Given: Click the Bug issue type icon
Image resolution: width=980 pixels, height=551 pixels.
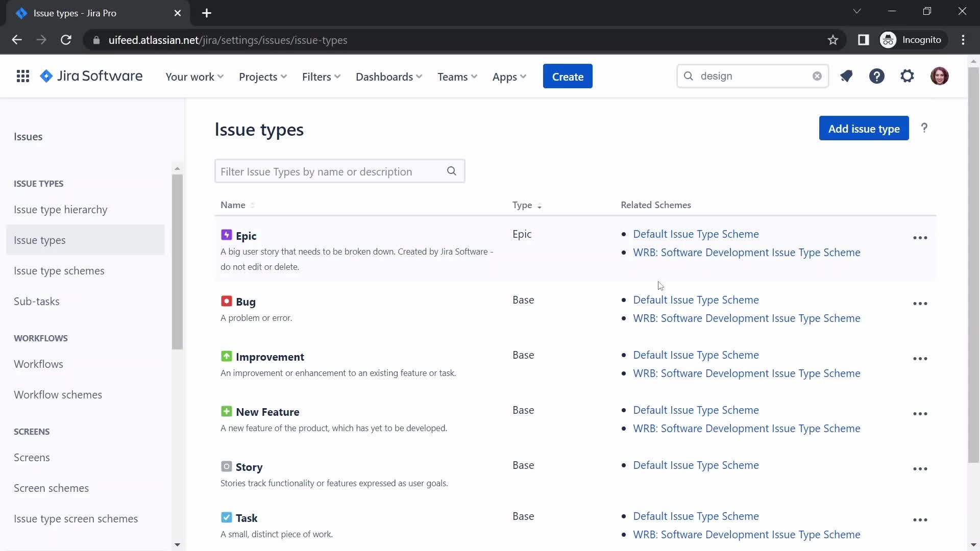Looking at the screenshot, I should pos(226,300).
